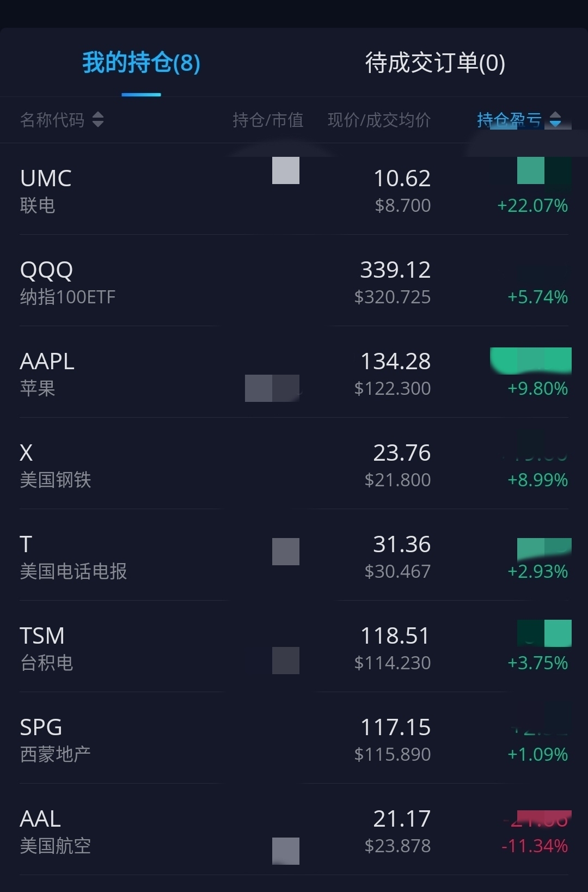
Task: Sort holdings by name code arrows
Action: pos(98,119)
